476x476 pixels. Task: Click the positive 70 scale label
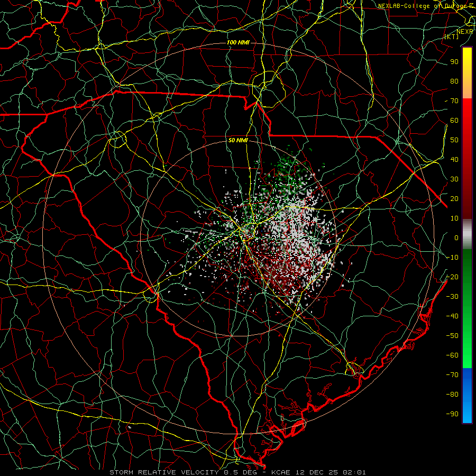[x=454, y=101]
